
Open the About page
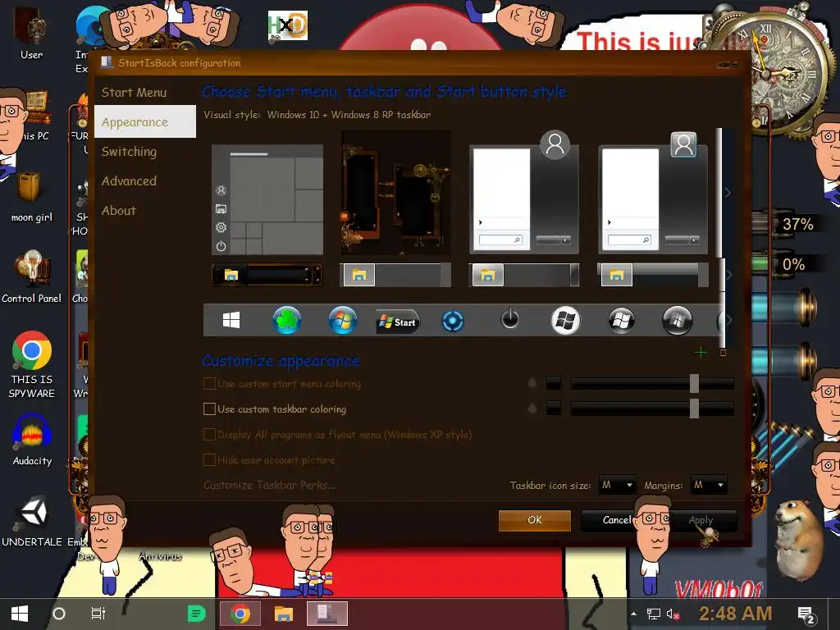point(119,211)
